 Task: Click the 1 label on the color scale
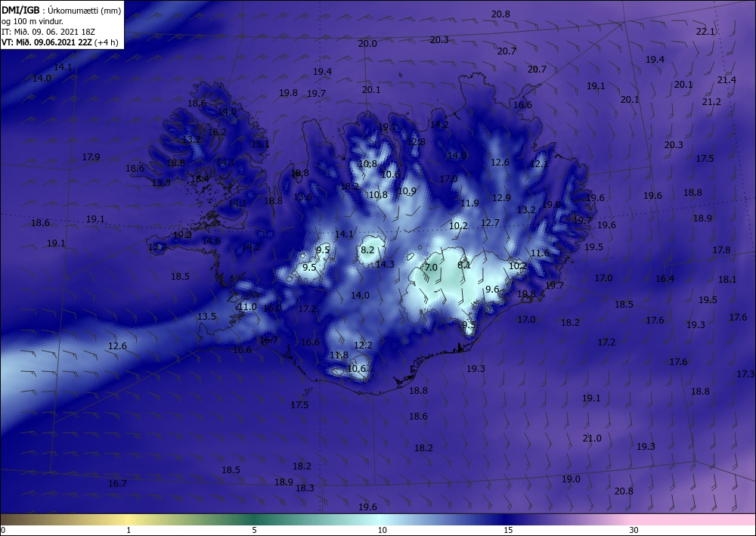[x=129, y=530]
